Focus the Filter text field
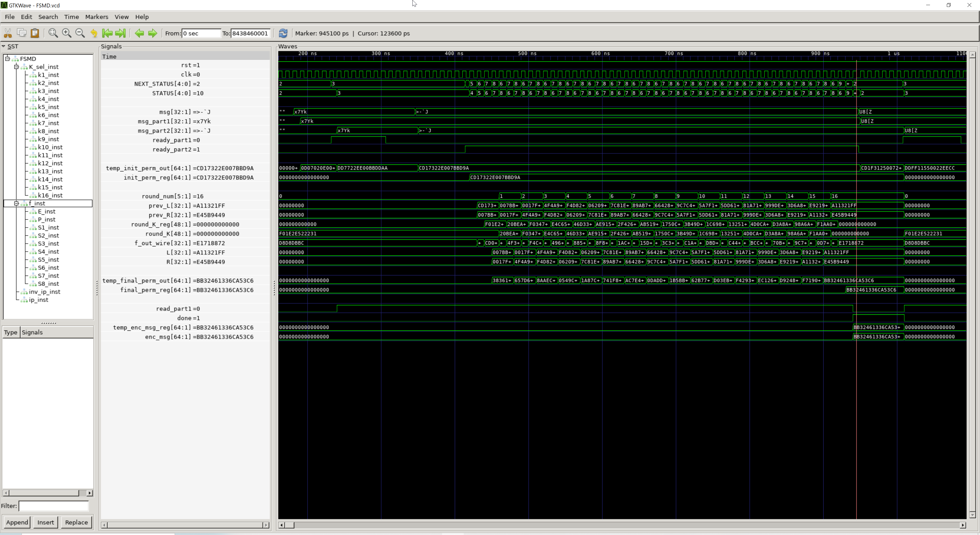980x535 pixels. (54, 506)
